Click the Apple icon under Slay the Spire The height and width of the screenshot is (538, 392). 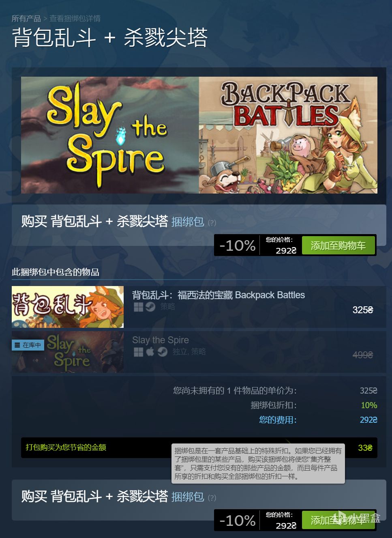point(150,352)
